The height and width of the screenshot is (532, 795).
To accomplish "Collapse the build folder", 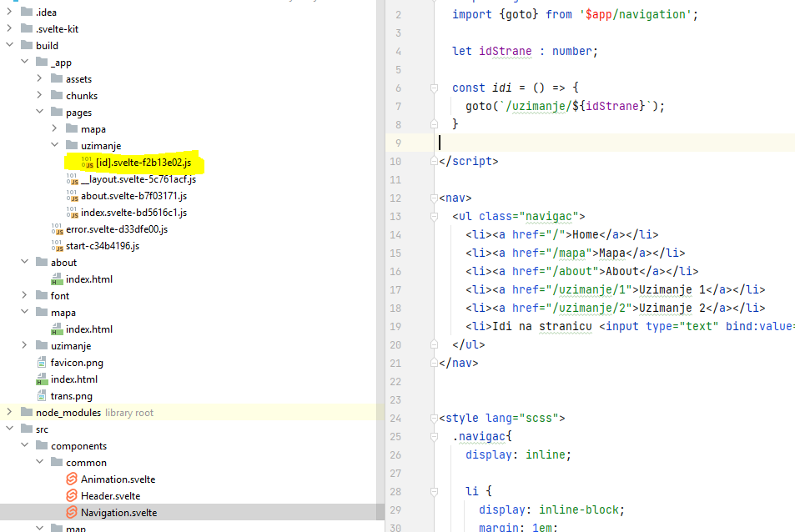I will (8, 45).
